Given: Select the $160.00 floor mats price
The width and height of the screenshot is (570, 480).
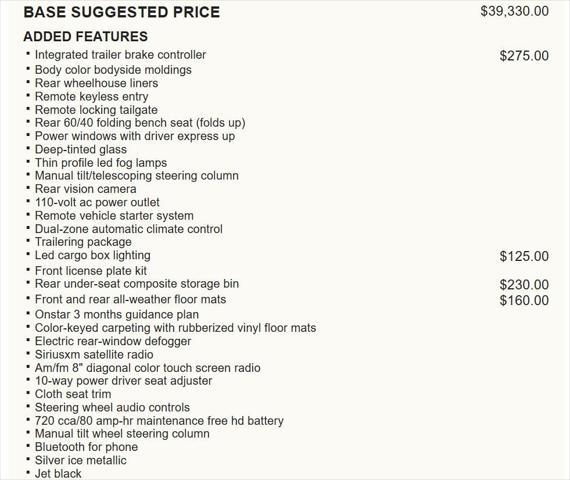Looking at the screenshot, I should point(524,300).
